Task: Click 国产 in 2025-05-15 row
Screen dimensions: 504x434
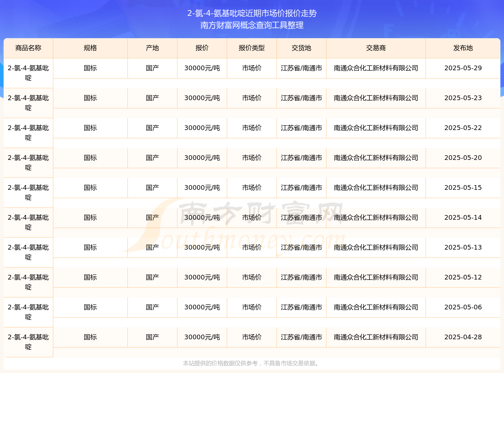Action: point(153,188)
